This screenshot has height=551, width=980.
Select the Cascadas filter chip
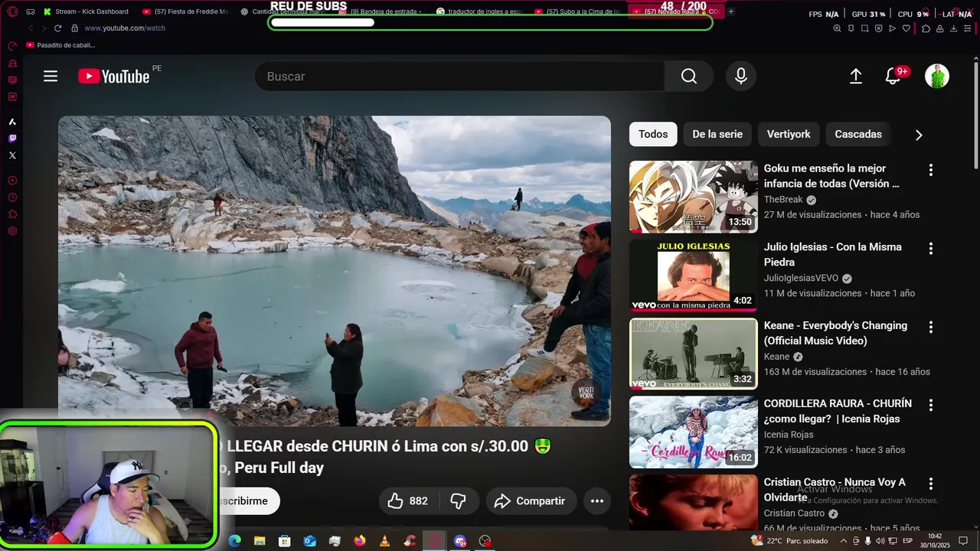coord(858,134)
